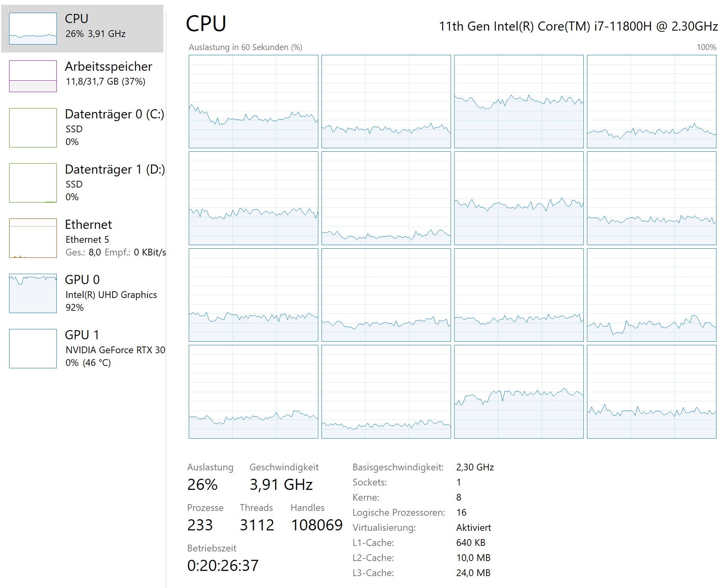The height and width of the screenshot is (588, 728).
Task: Click the Datenträger 1 (D:) graph thumbnail
Action: [33, 183]
